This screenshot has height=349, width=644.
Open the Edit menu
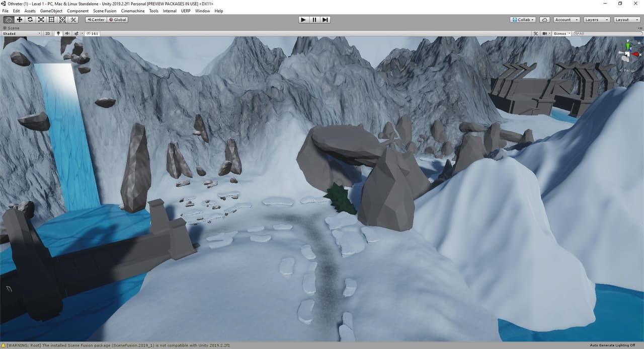pyautogui.click(x=17, y=11)
